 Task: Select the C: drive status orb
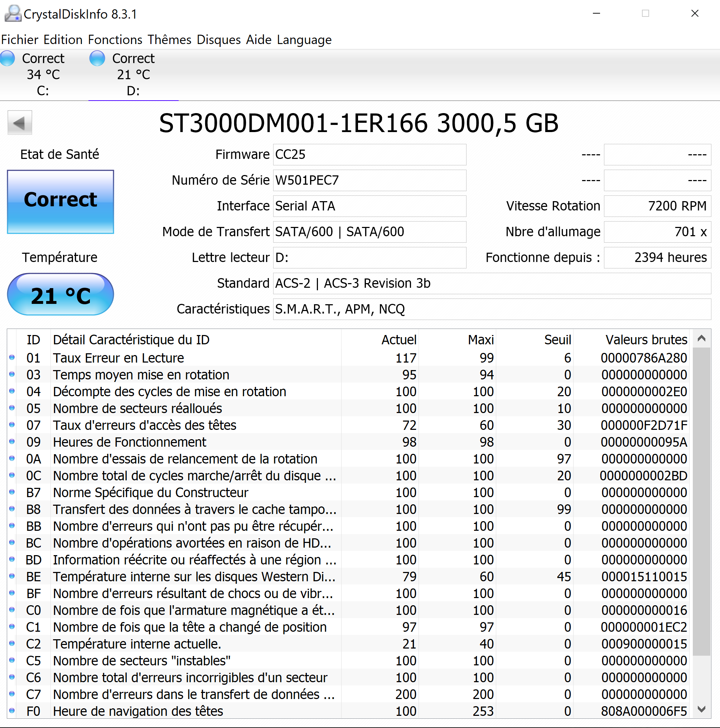(7, 58)
